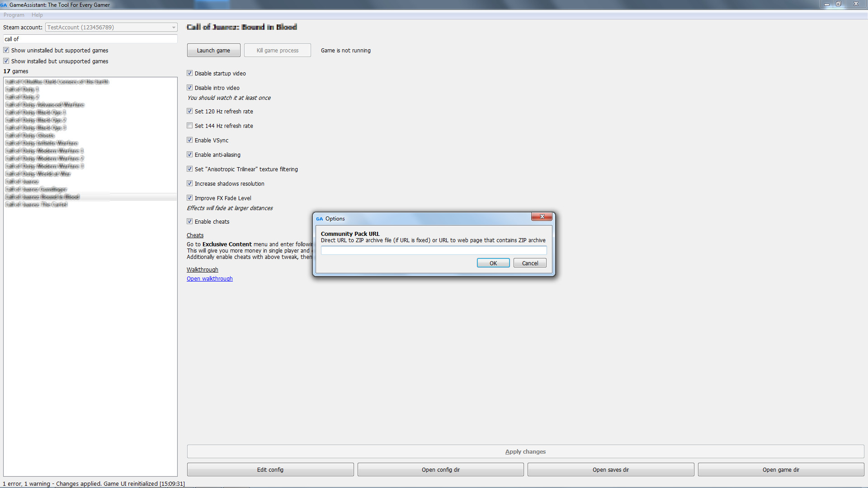Screen dimensions: 868x488
Task: Uncheck Enable anti-aliasing
Action: [x=190, y=154]
